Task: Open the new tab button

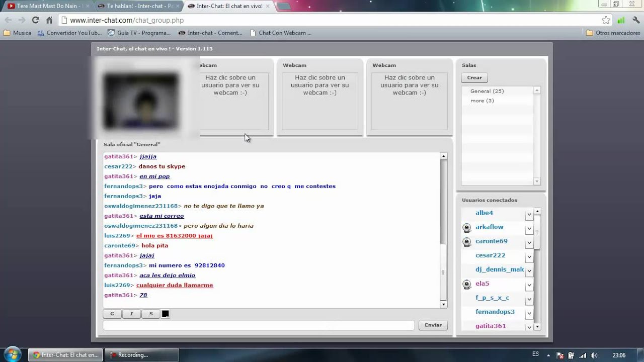Action: pos(283,7)
